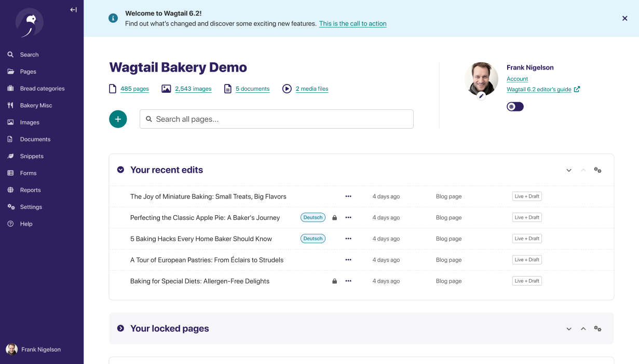Viewport: 639px width, 364px height.
Task: Move 'Your locked pages' panel up
Action: 583,329
